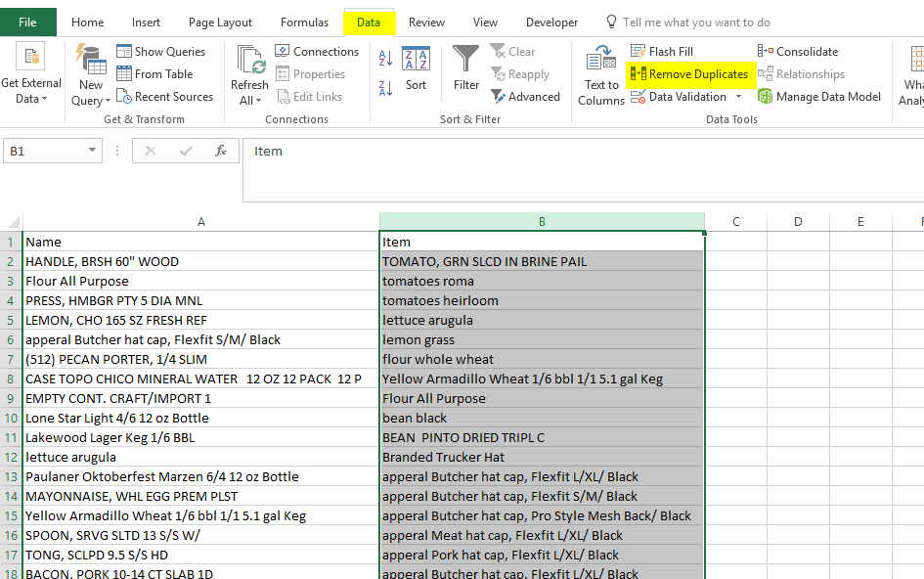This screenshot has height=579, width=924.
Task: Open Advanced filter options
Action: tap(525, 96)
